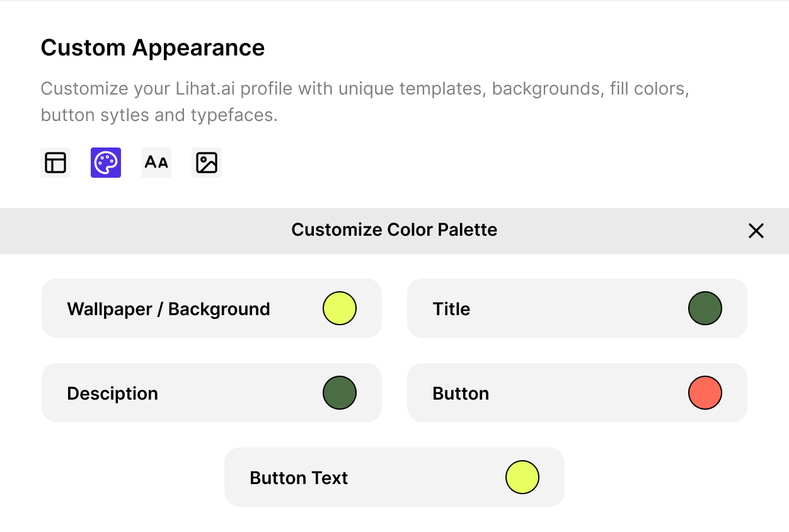Change the Desciption green color swatch
Image resolution: width=789 pixels, height=532 pixels.
[340, 393]
